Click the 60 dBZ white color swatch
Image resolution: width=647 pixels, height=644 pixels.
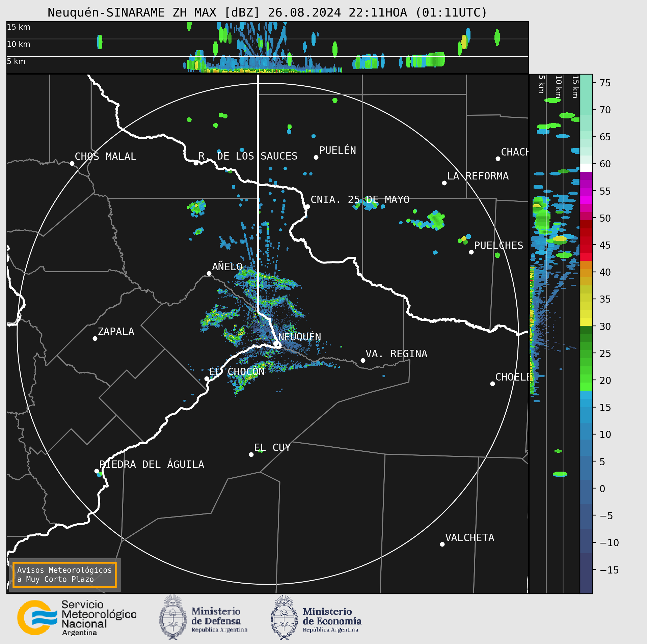tap(586, 168)
